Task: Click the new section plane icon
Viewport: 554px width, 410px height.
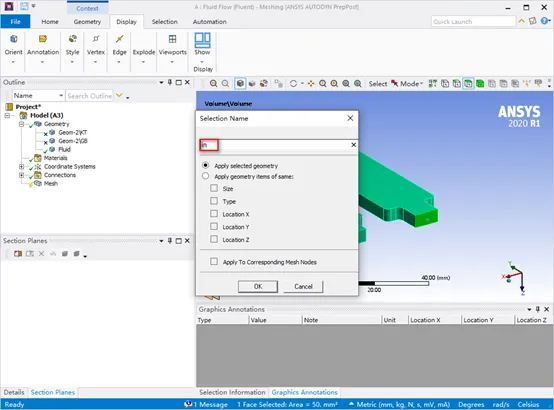Action: click(x=18, y=253)
